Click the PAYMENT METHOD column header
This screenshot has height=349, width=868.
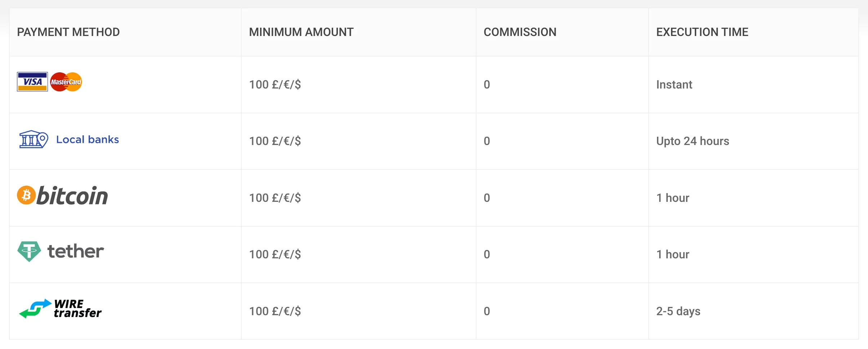(68, 32)
